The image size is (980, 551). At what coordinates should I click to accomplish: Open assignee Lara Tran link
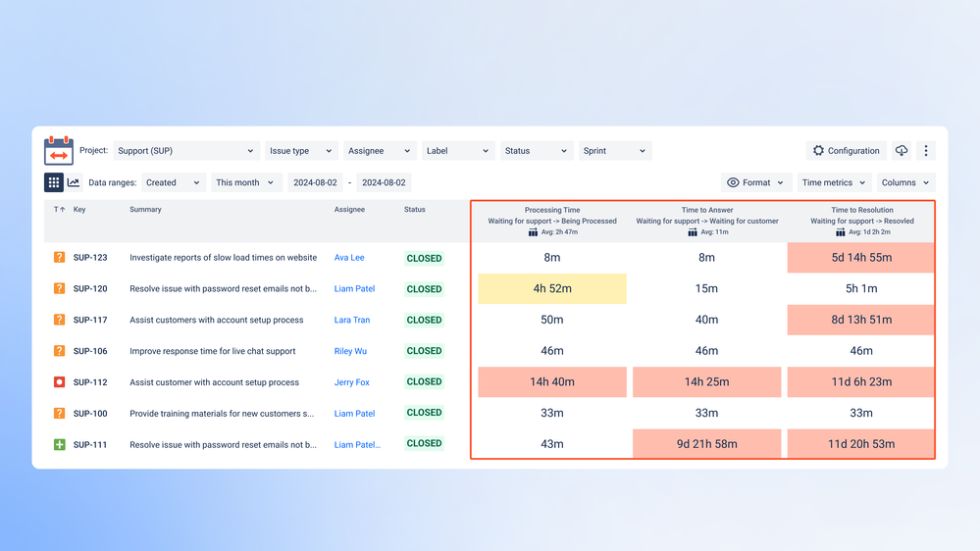coord(352,320)
